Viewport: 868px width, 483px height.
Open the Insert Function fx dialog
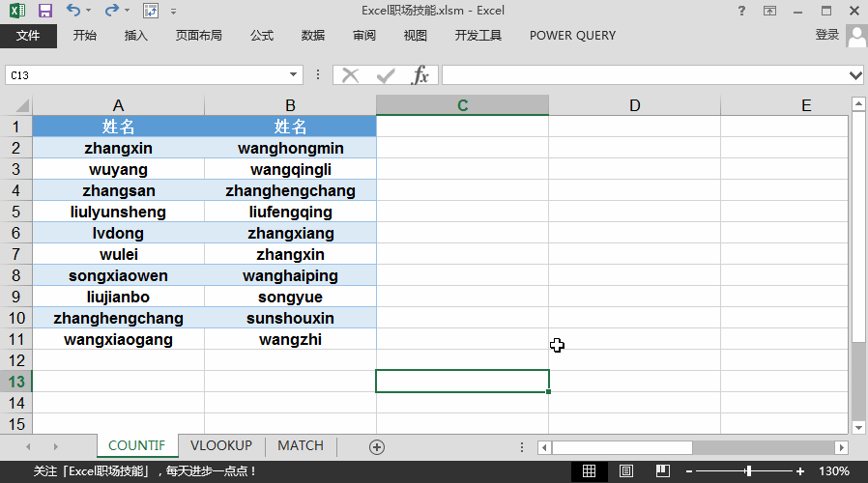(x=420, y=74)
